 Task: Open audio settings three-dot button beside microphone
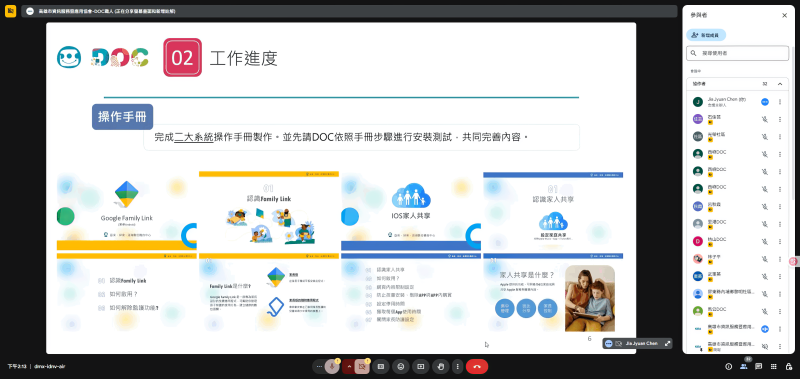[319, 366]
